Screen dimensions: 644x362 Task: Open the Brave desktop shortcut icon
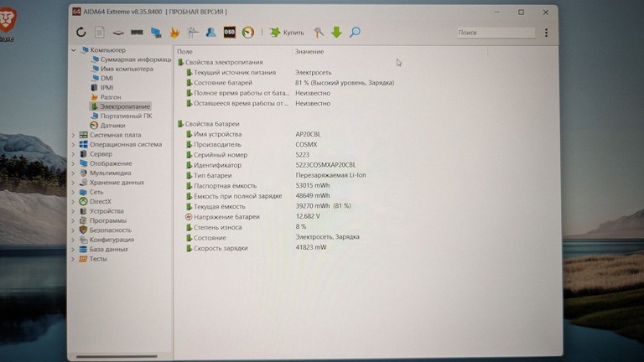[7, 23]
